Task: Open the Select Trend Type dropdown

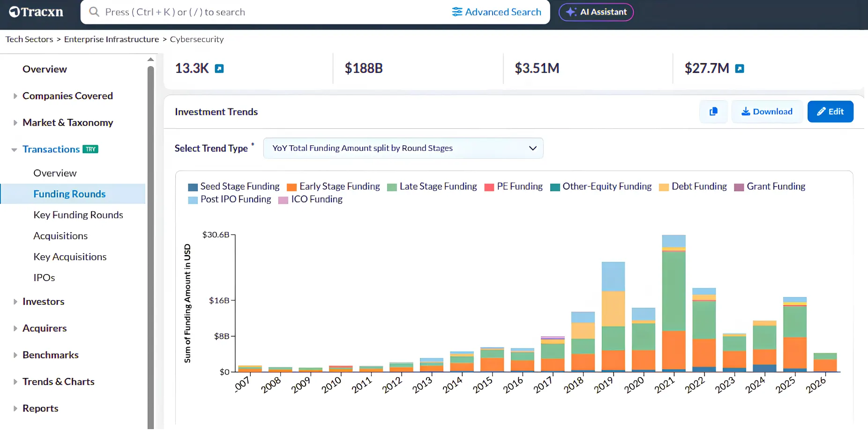Action: 403,148
